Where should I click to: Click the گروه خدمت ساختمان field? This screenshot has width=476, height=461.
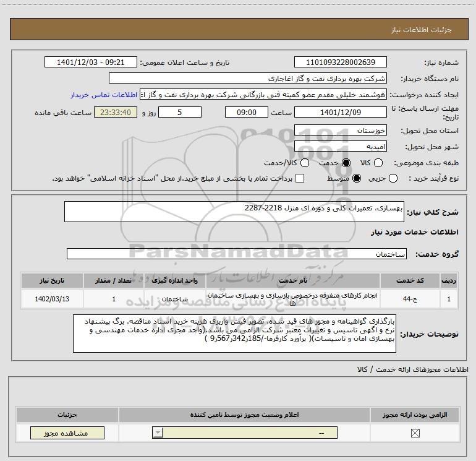point(237,254)
